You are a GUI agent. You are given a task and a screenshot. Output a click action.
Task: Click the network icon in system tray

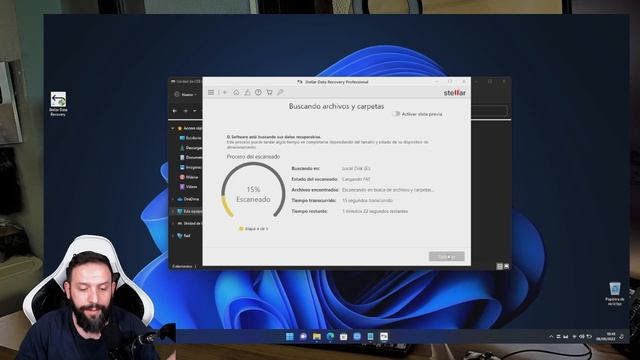coord(574,337)
